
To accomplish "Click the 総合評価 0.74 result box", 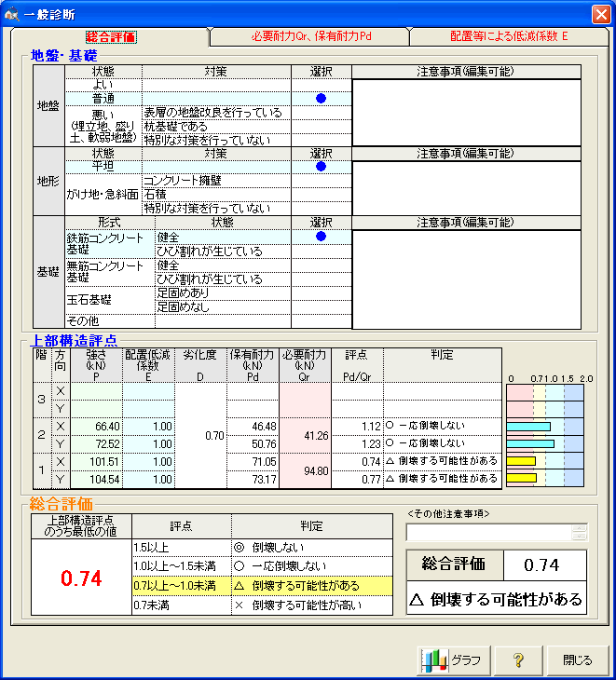I will [x=497, y=564].
